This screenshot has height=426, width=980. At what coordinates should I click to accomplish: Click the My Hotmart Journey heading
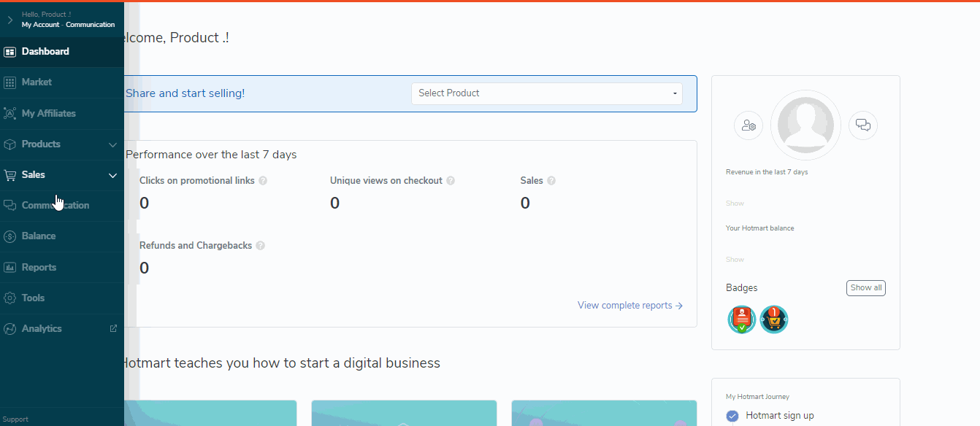(x=757, y=397)
